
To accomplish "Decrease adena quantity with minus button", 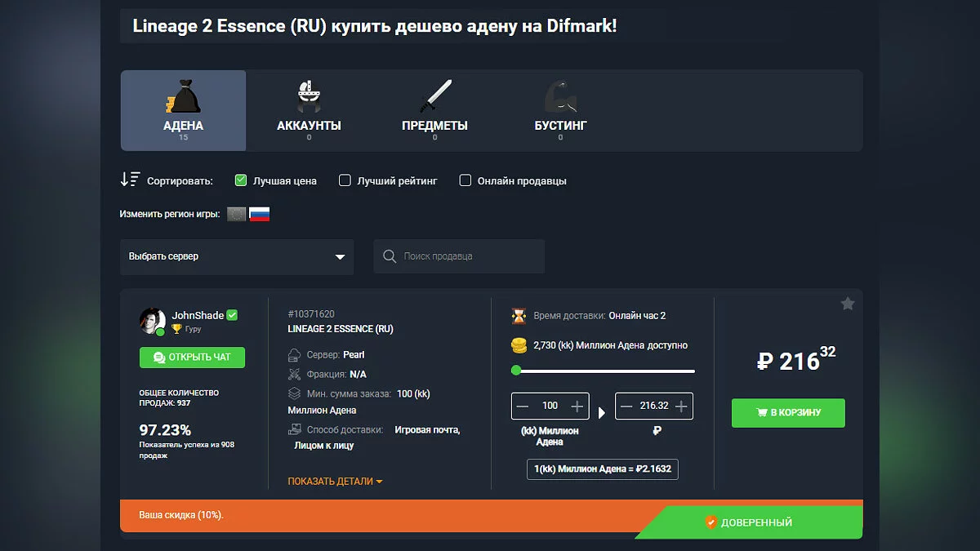I will (523, 406).
